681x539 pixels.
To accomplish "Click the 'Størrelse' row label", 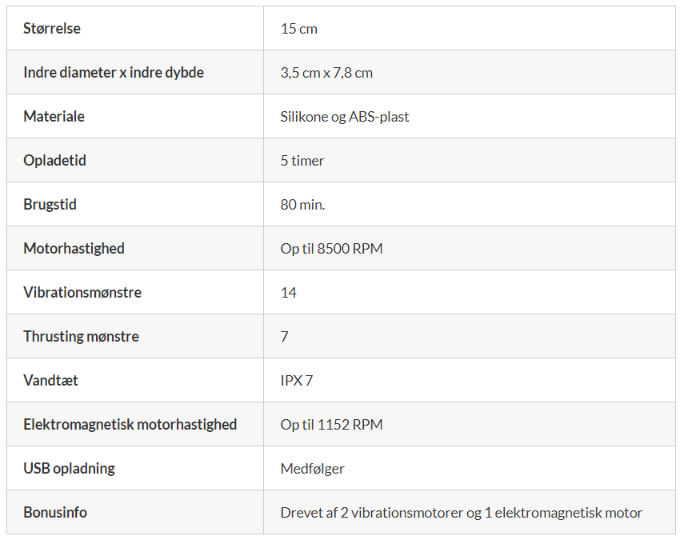I will 52,28.
